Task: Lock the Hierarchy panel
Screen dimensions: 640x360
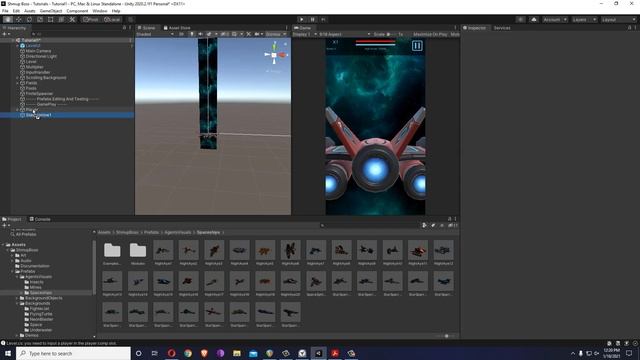Action: point(124,28)
